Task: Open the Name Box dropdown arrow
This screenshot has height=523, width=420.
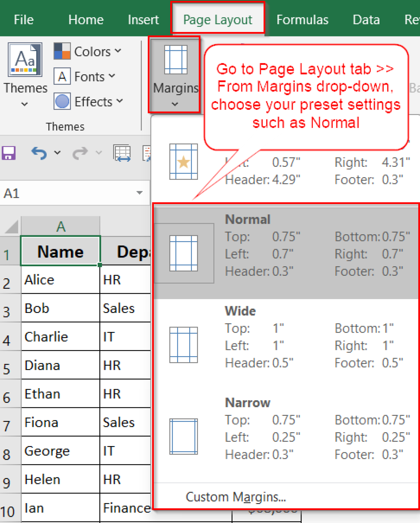Action: click(139, 193)
